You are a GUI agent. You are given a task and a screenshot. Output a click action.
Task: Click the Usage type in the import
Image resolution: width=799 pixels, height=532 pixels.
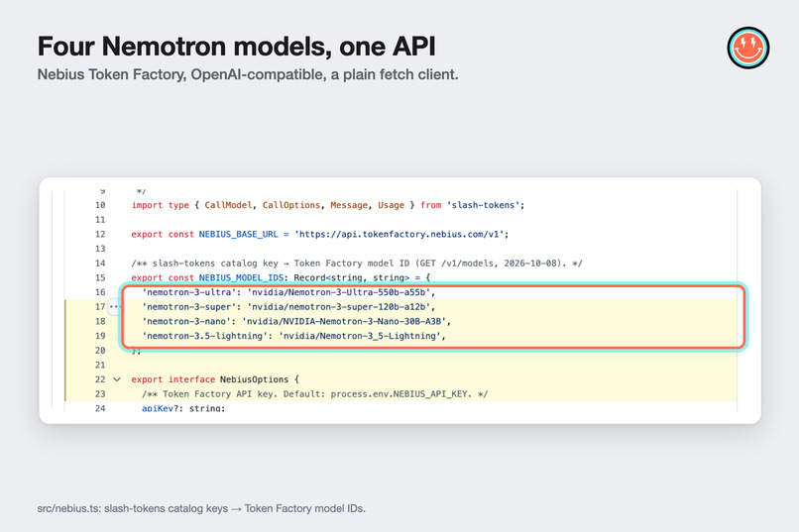click(x=391, y=205)
